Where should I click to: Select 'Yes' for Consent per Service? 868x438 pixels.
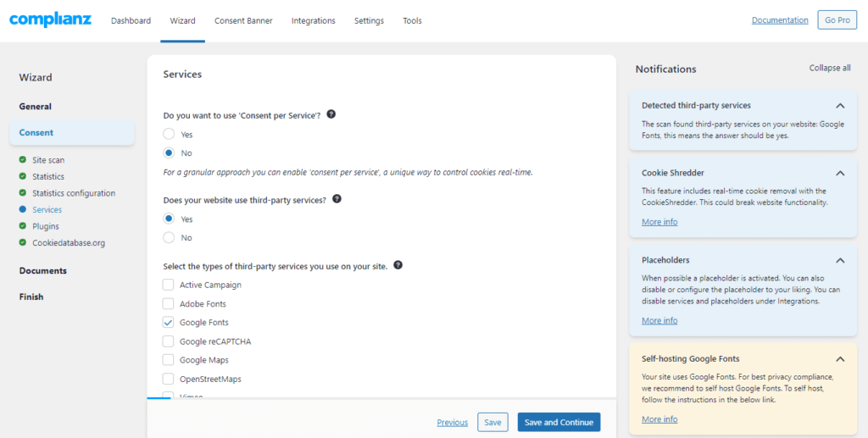pos(169,134)
